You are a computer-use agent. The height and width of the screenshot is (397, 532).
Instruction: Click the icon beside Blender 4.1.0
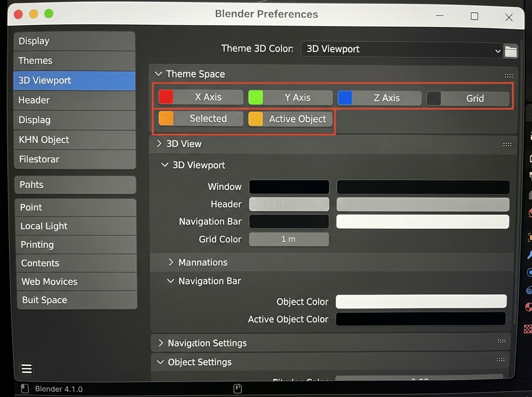coord(25,388)
